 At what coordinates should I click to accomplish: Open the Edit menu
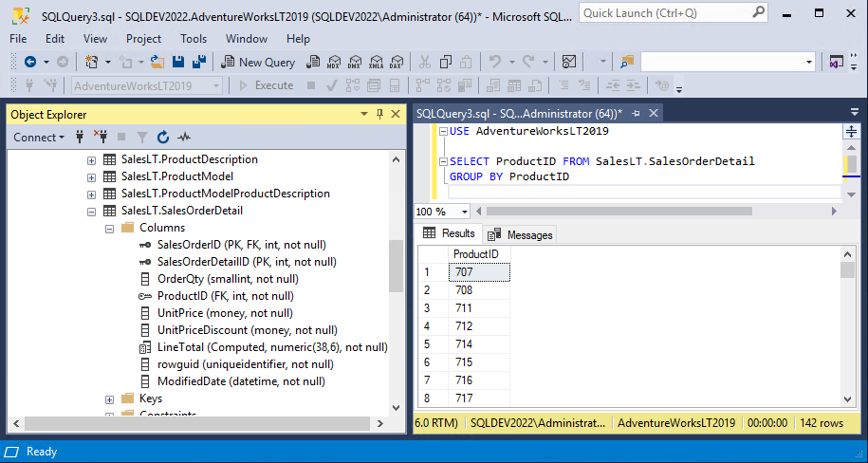pos(55,39)
